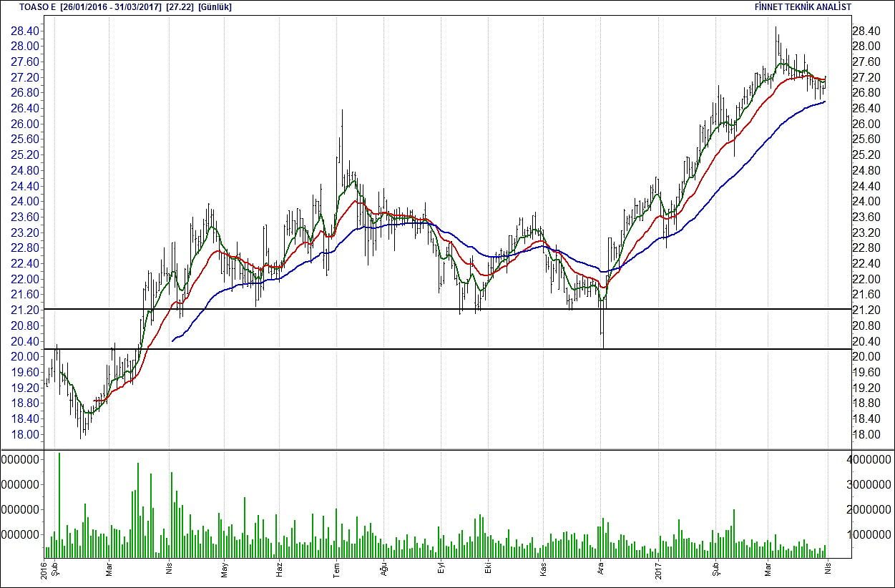Click the 2017 year label on time axis
895x588 pixels.
tap(657, 569)
